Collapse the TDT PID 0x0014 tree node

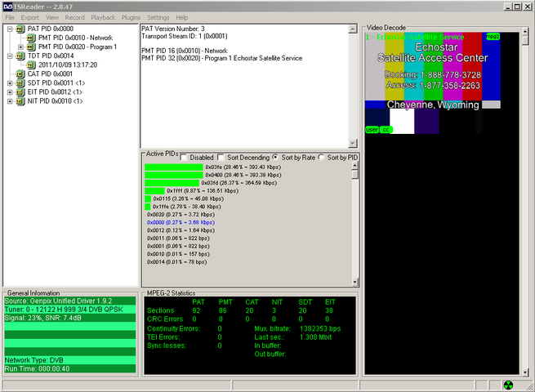click(10, 56)
